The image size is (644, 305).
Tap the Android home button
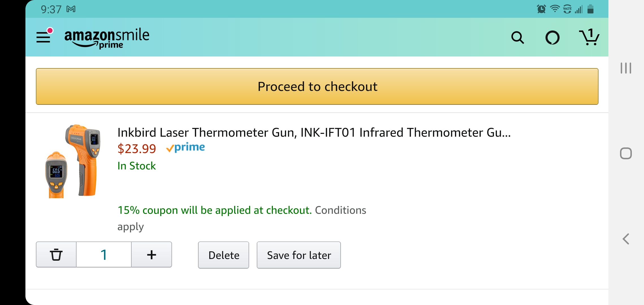point(626,153)
